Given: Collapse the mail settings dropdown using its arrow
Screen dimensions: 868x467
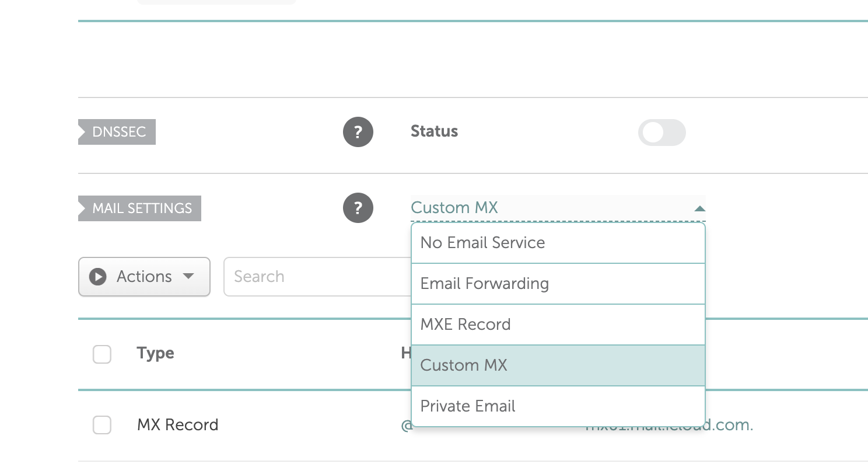Looking at the screenshot, I should tap(699, 208).
